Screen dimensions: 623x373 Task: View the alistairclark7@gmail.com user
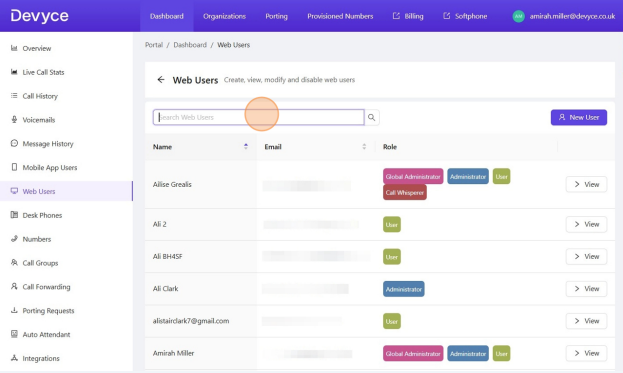click(586, 321)
